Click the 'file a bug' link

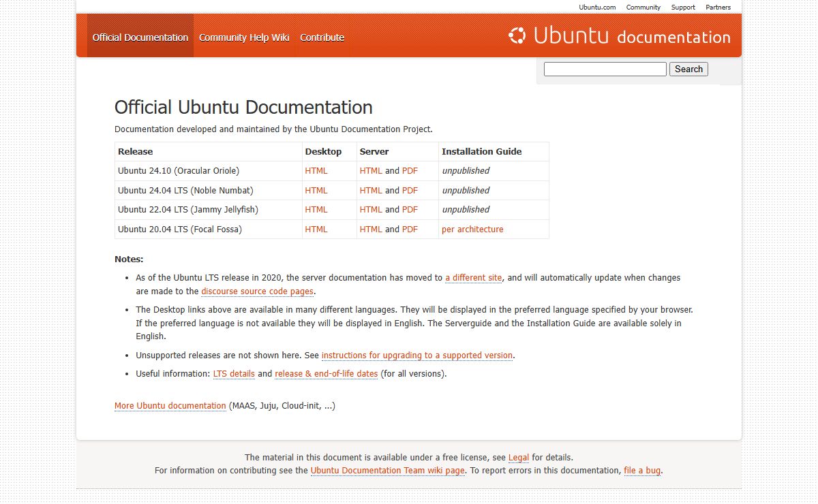click(x=642, y=471)
